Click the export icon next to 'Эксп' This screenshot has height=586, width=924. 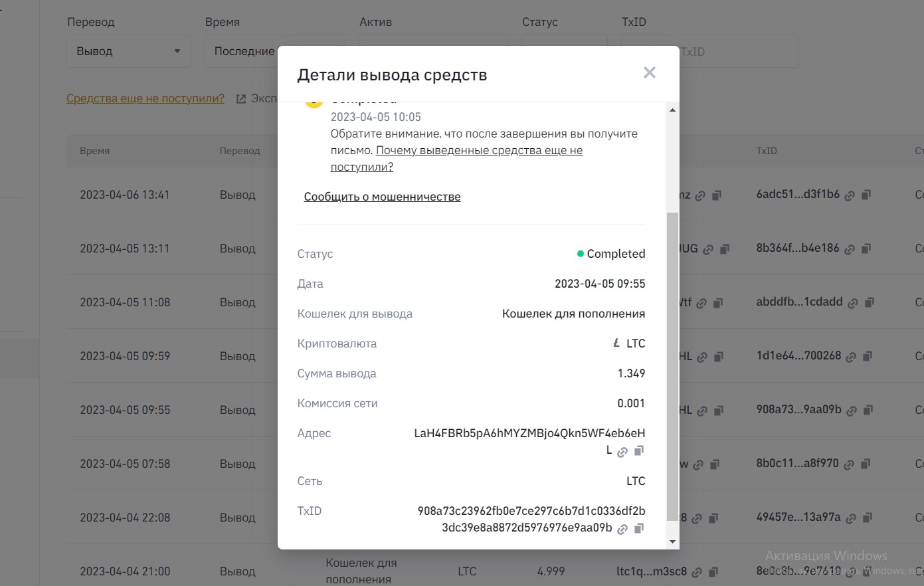241,99
